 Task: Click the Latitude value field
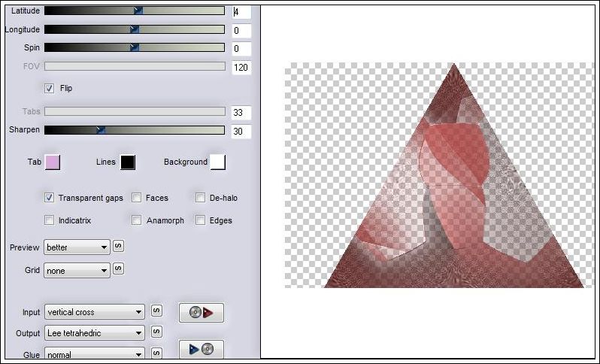tap(241, 12)
